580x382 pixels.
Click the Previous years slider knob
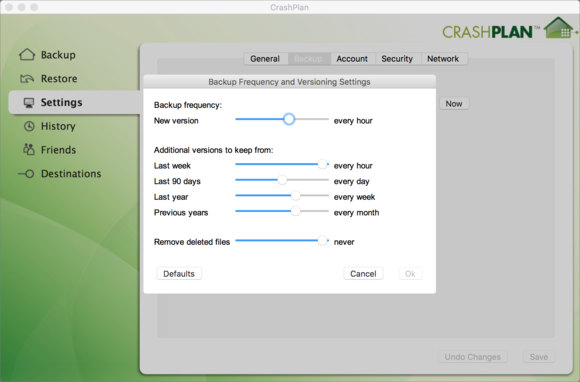pos(295,211)
